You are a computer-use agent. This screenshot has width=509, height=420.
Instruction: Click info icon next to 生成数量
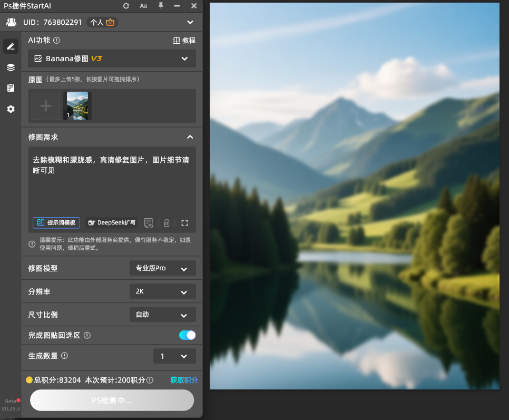pos(65,356)
